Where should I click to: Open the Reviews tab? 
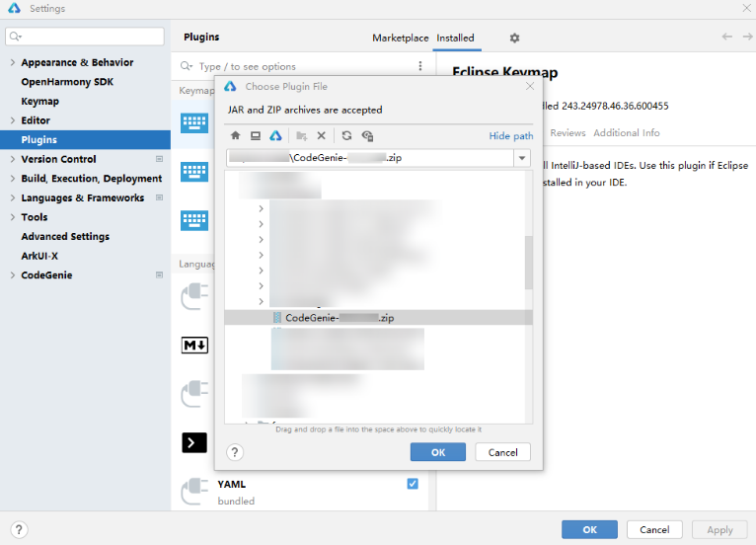point(567,132)
